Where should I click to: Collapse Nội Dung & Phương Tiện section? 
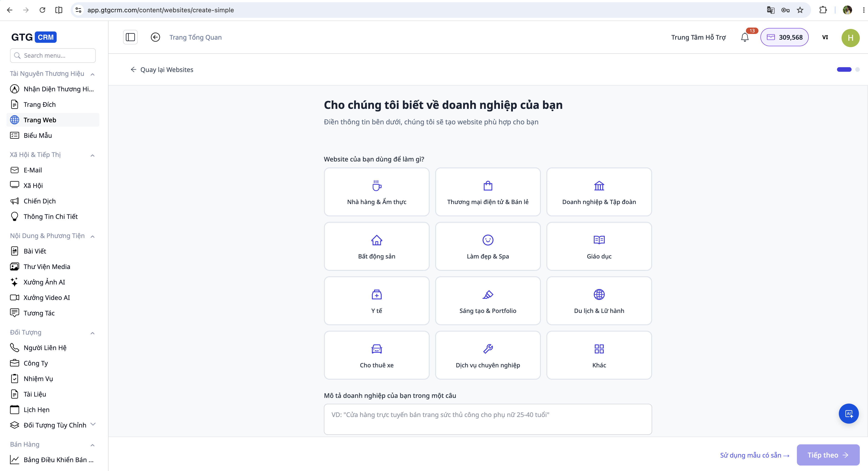(92, 236)
